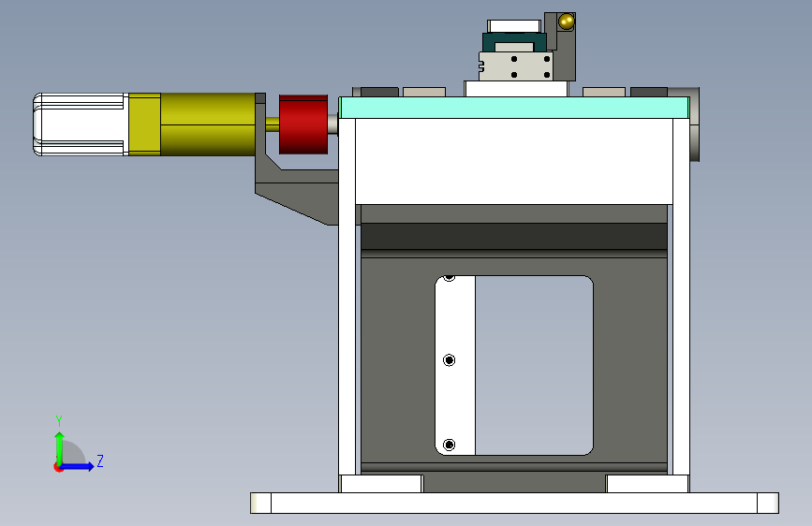Click the red origin ball of triad
The width and height of the screenshot is (812, 526).
58,467
